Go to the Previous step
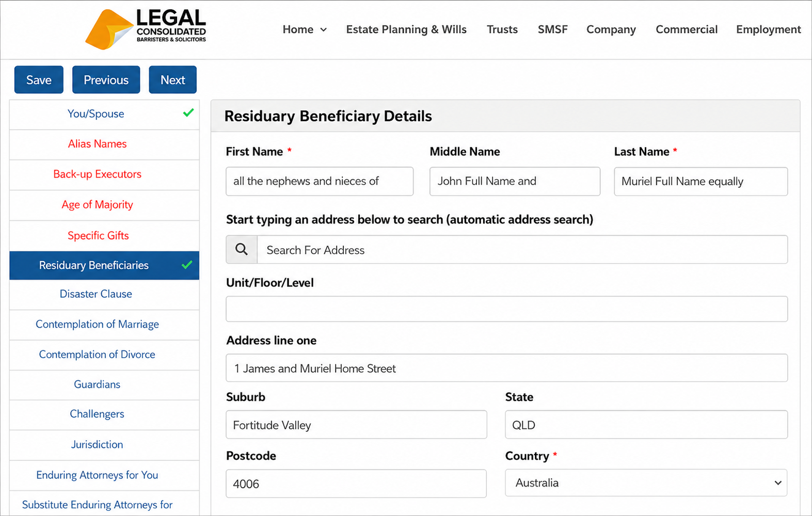The width and height of the screenshot is (812, 516). tap(106, 80)
